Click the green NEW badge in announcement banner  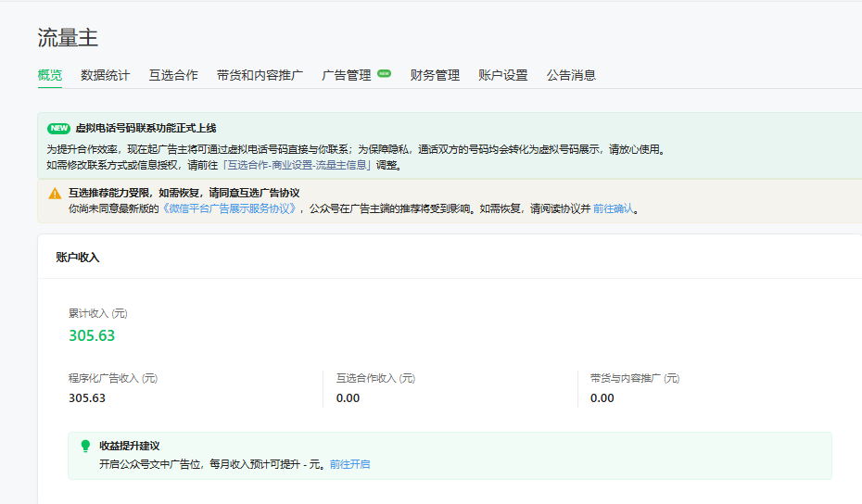click(x=58, y=128)
